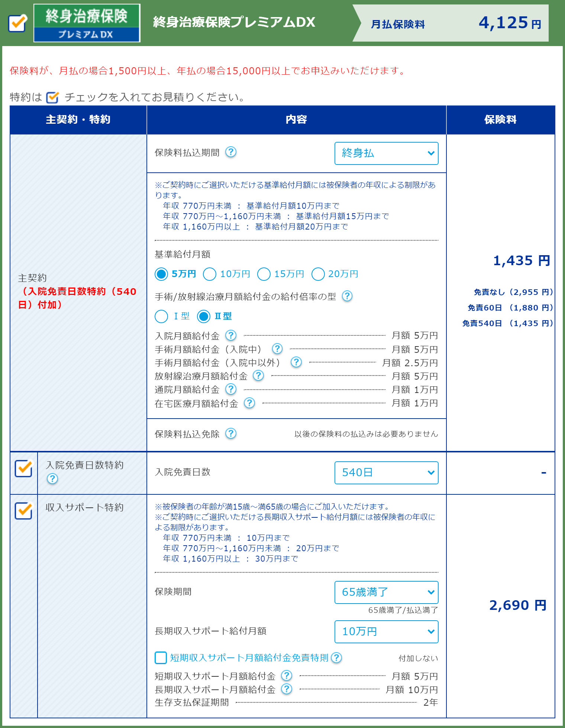Open help for 短期収入サポート月額給付金免責特則
Viewport: 565px width, 728px height.
(336, 658)
